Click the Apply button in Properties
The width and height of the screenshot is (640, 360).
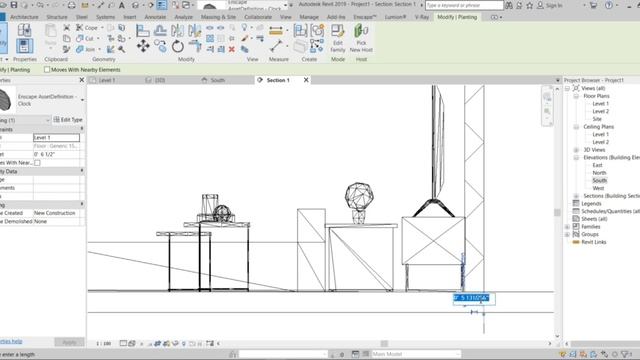click(x=69, y=342)
